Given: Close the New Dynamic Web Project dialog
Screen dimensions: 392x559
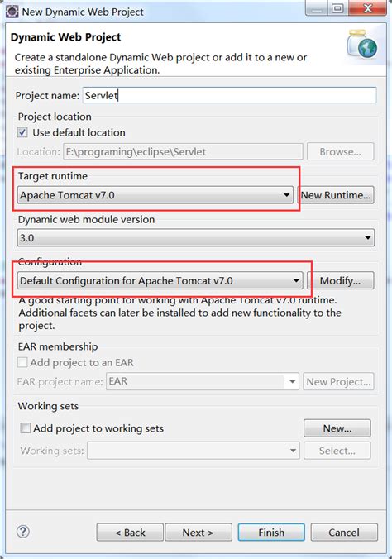Looking at the screenshot, I should click(367, 8).
